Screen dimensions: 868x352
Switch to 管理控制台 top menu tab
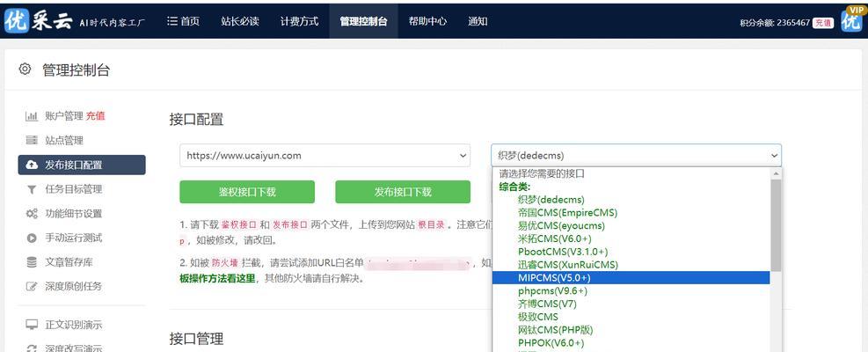pos(363,21)
